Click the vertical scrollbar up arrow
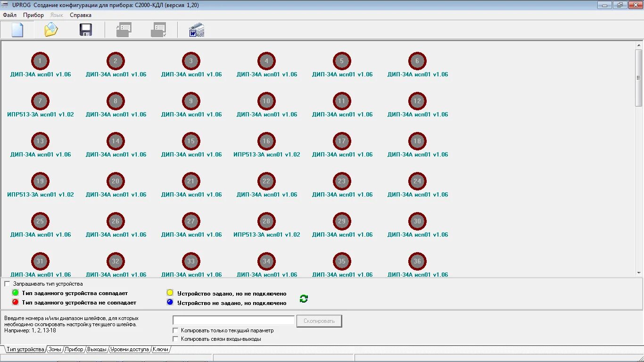 point(639,45)
